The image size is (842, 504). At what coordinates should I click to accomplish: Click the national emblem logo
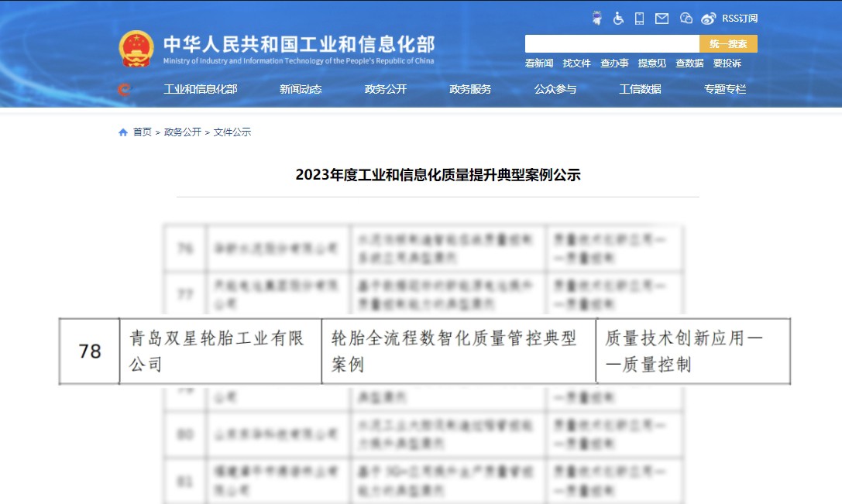click(x=136, y=49)
